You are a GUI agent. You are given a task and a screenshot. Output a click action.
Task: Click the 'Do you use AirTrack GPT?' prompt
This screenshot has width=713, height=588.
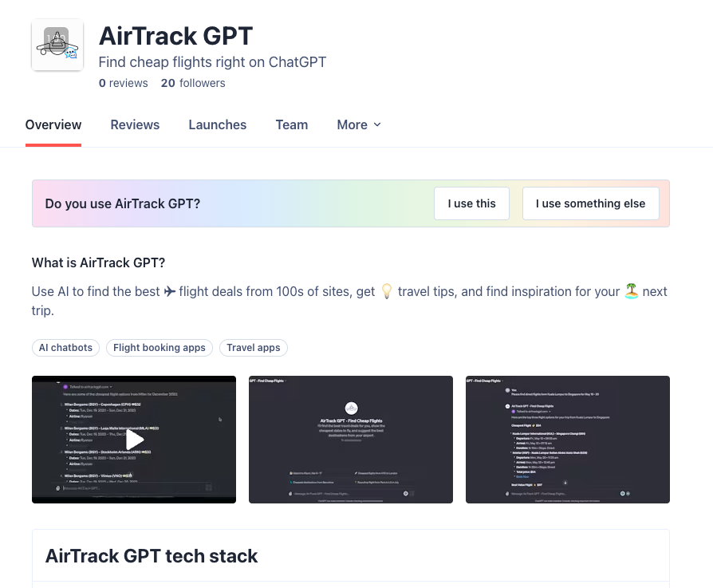tap(122, 203)
